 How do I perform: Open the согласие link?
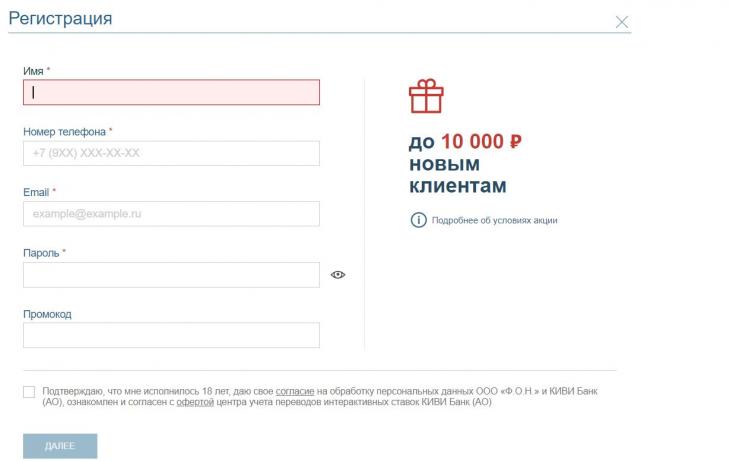[x=295, y=390]
